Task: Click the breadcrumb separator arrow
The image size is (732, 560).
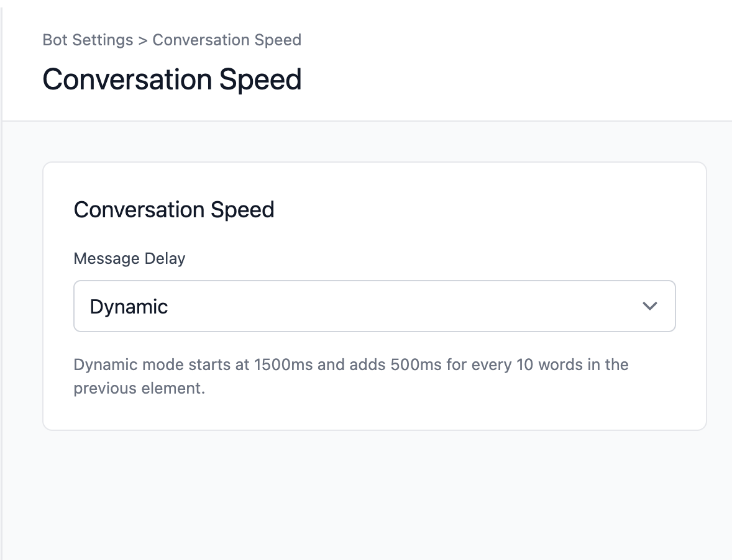Action: point(143,40)
